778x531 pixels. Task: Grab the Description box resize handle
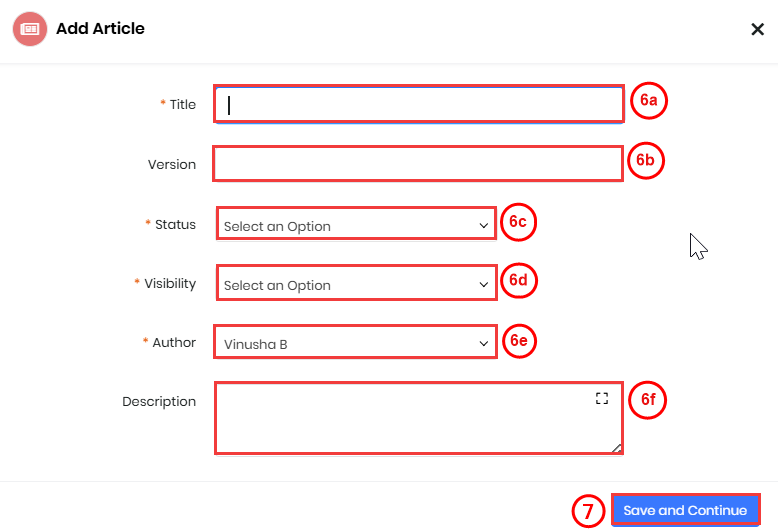tap(616, 448)
